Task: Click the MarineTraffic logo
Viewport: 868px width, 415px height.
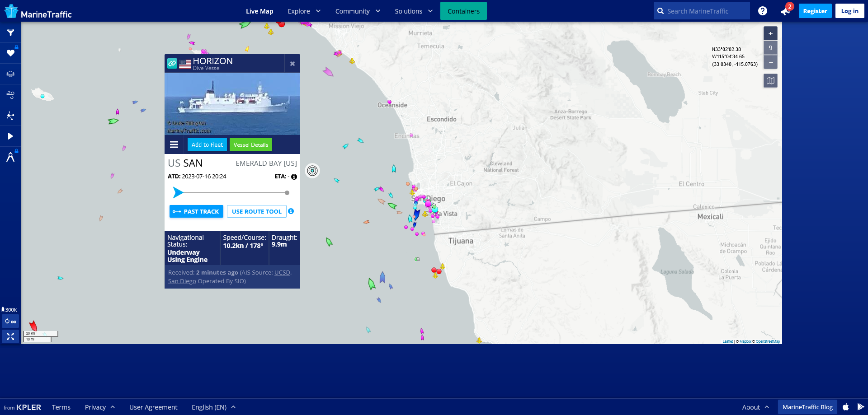Action: [x=38, y=12]
